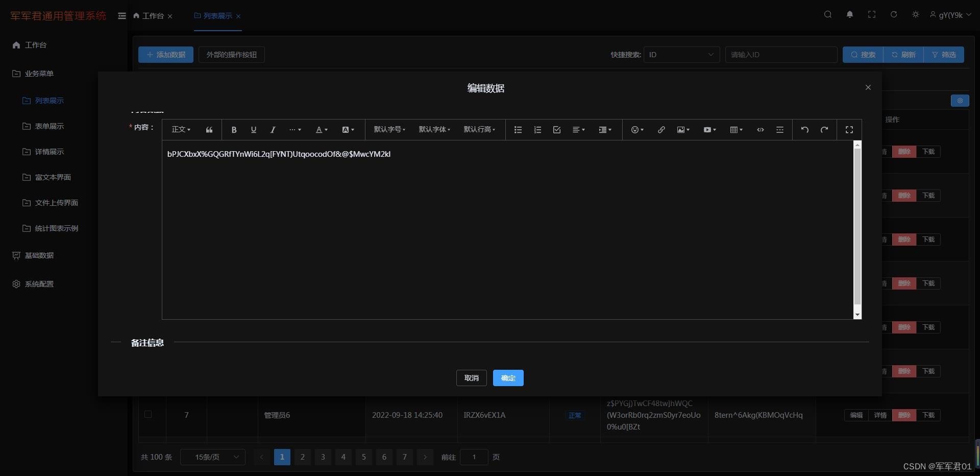
Task: Insert a todo checklist
Action: click(x=556, y=130)
